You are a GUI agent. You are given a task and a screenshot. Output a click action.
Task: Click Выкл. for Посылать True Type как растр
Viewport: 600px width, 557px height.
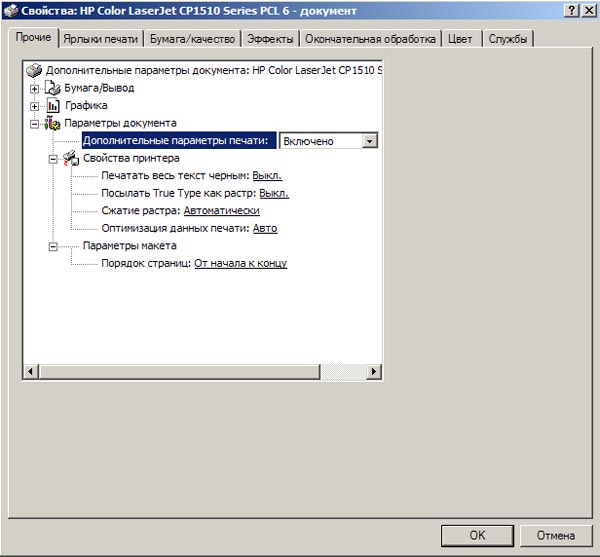point(274,193)
